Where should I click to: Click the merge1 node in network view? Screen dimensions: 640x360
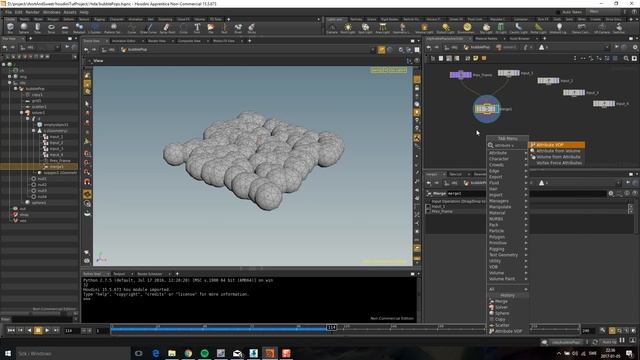pos(486,109)
